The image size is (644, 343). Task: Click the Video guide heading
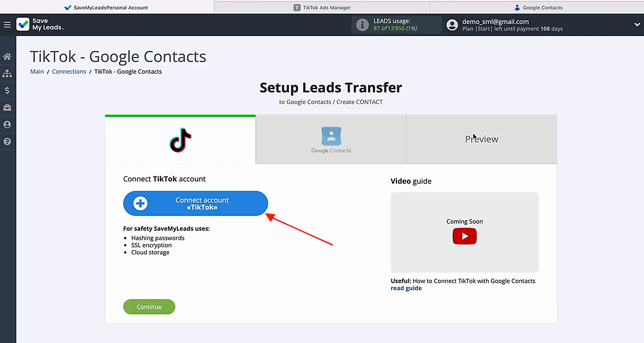(411, 181)
